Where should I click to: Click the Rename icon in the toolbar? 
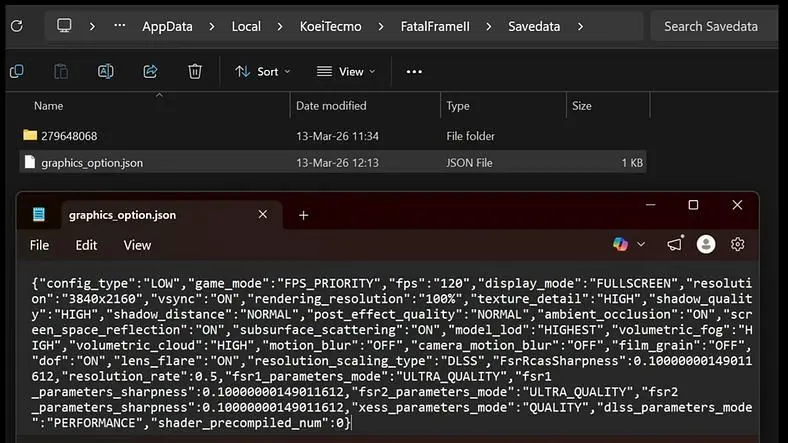[106, 71]
